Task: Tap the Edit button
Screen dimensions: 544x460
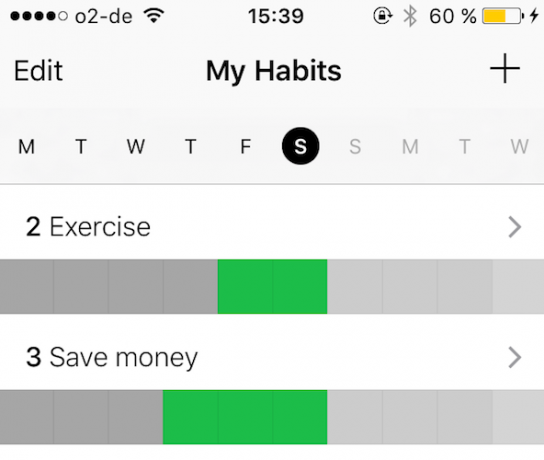Action: point(38,71)
